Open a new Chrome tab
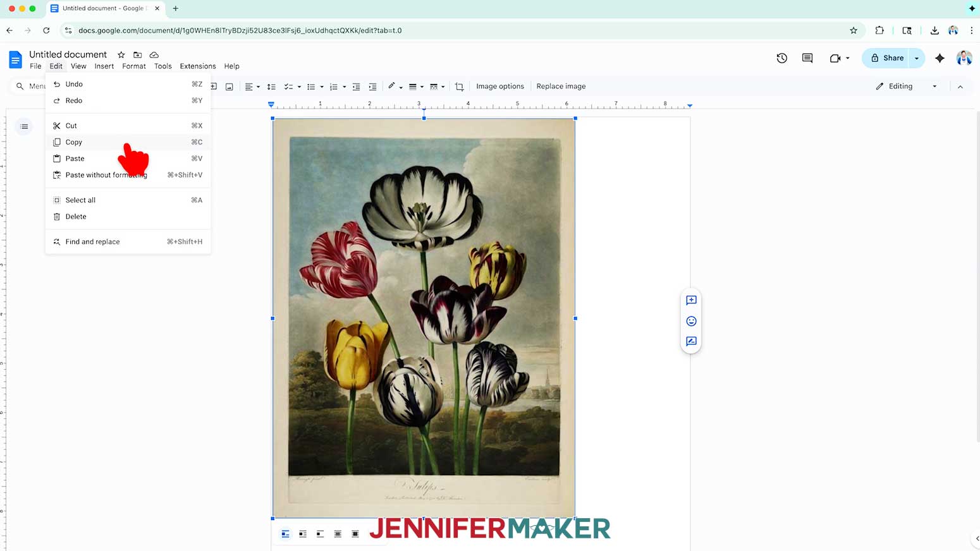980x551 pixels. (175, 8)
